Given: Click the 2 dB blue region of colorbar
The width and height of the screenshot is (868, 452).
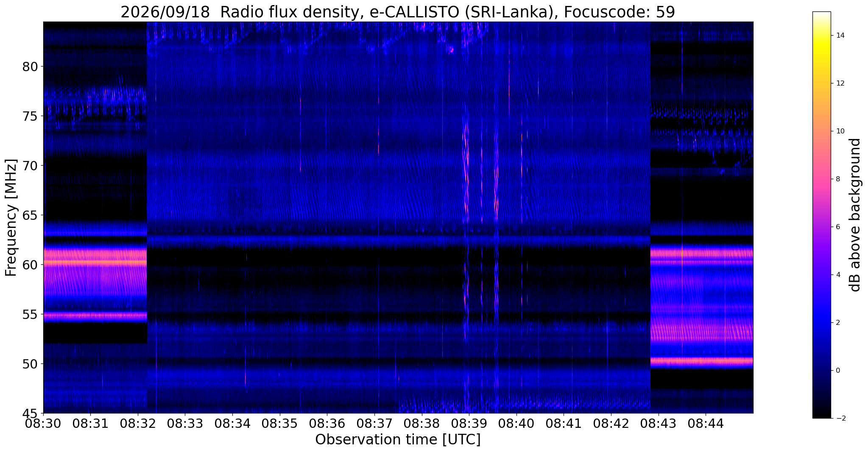Looking at the screenshot, I should point(821,322).
